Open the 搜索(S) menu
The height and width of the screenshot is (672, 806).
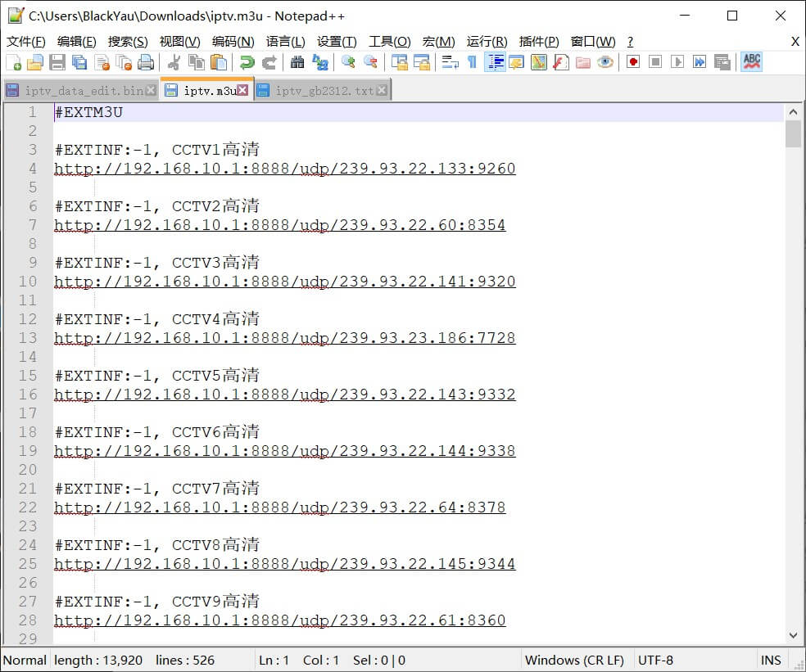pyautogui.click(x=128, y=42)
